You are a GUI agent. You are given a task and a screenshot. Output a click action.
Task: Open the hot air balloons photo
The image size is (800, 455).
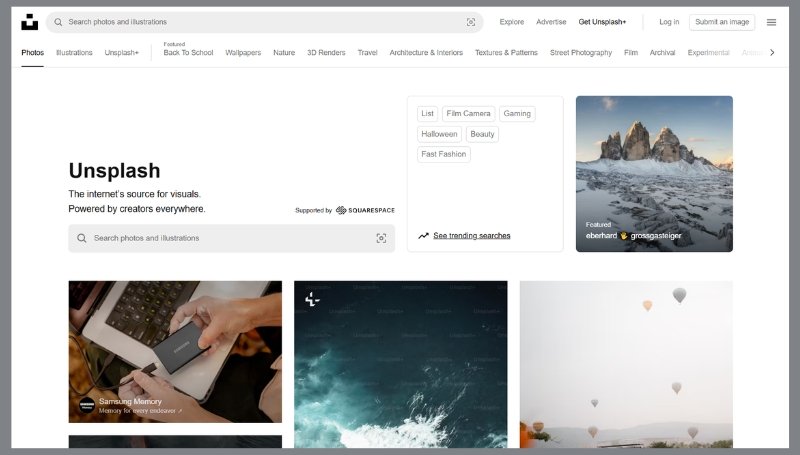click(x=626, y=364)
